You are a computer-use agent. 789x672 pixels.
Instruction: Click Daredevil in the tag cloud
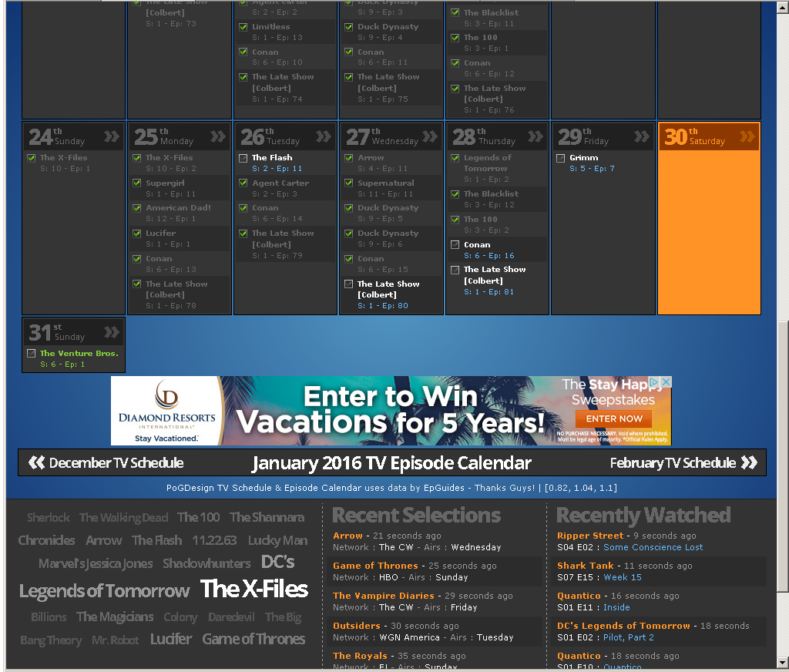[231, 617]
